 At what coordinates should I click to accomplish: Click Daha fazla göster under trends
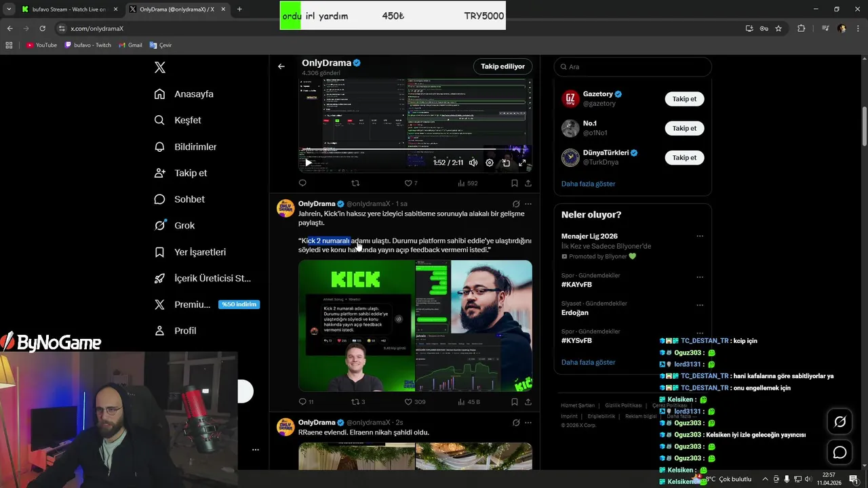point(588,363)
